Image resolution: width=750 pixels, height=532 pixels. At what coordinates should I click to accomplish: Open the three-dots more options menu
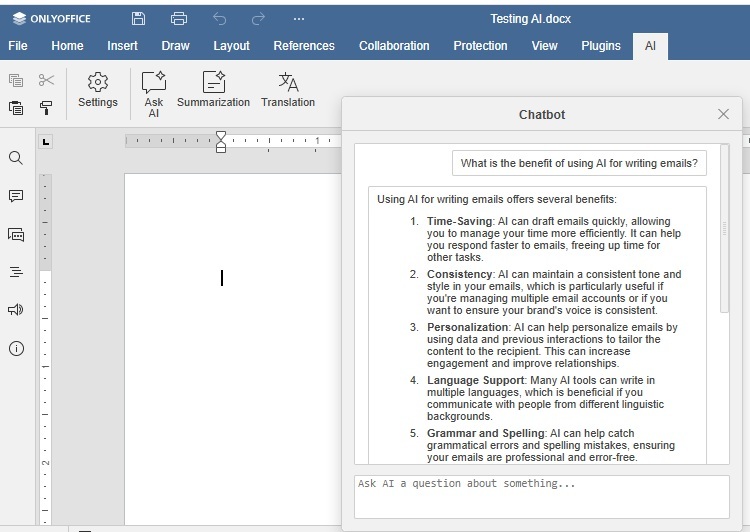299,19
